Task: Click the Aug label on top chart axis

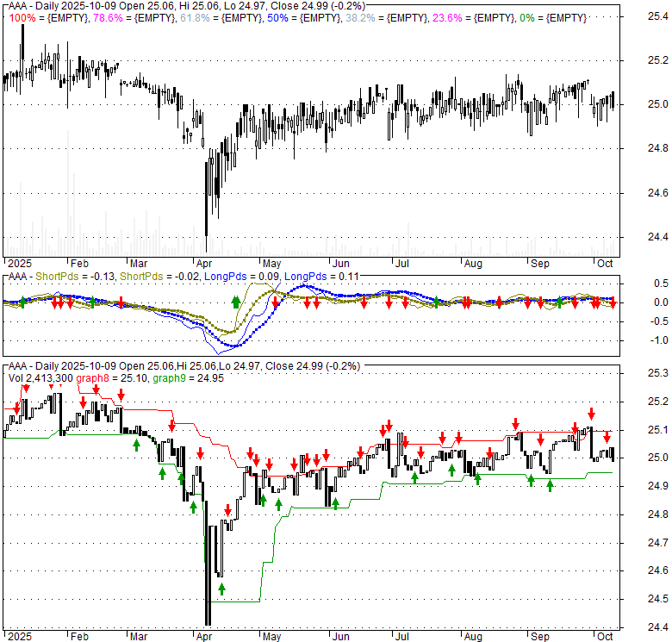Action: pyautogui.click(x=473, y=264)
